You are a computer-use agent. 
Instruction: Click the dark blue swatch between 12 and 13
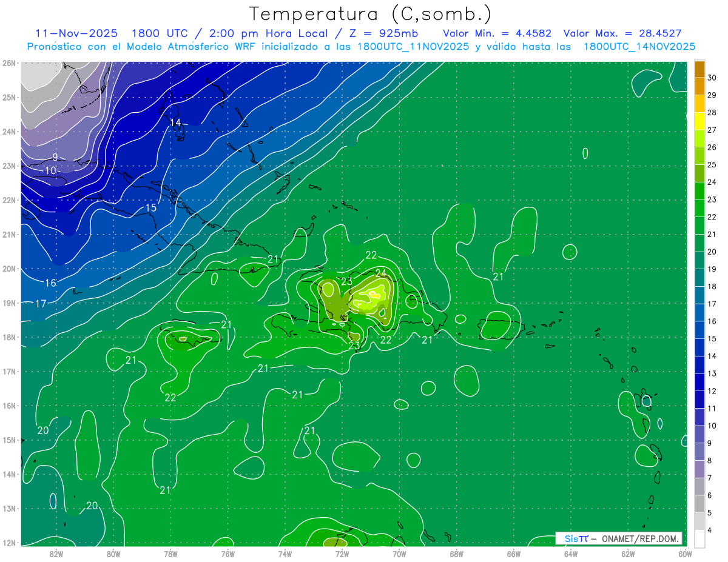pos(699,382)
